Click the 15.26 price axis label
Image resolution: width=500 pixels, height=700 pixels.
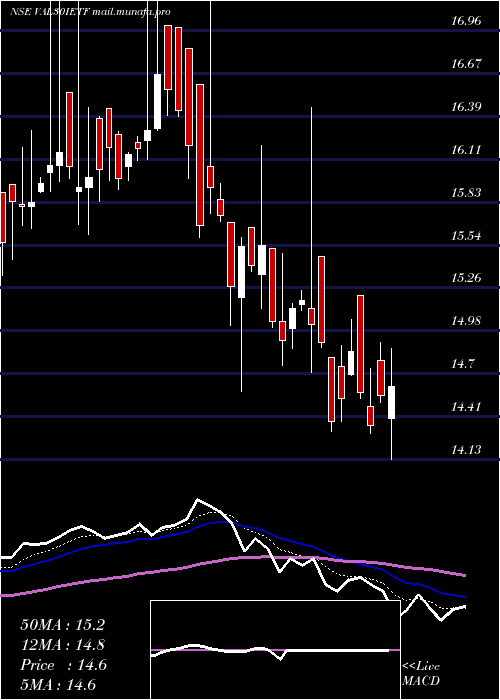click(466, 278)
